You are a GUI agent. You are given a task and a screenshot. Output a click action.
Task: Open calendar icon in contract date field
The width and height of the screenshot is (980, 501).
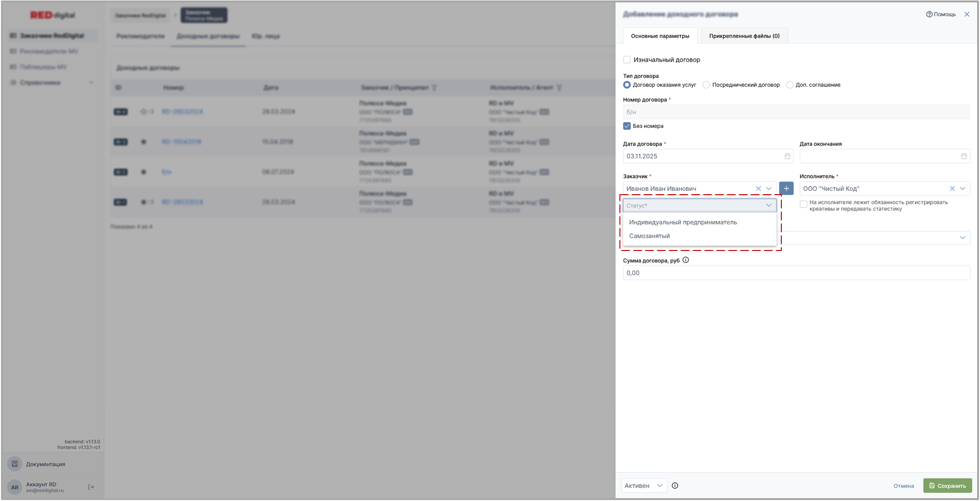pyautogui.click(x=787, y=157)
